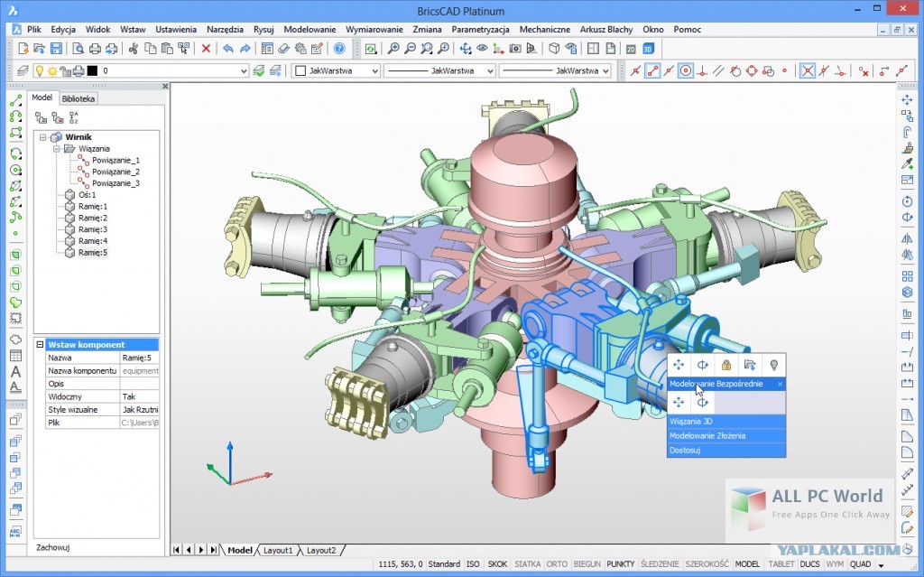Click the light bulb icon in the quad popup
The height and width of the screenshot is (577, 924).
tap(773, 365)
